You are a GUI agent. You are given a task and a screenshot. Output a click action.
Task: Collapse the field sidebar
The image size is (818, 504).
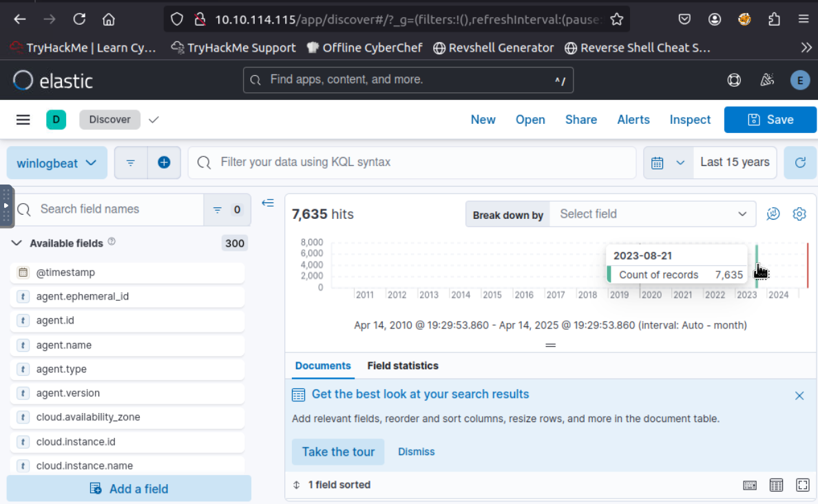coord(268,202)
